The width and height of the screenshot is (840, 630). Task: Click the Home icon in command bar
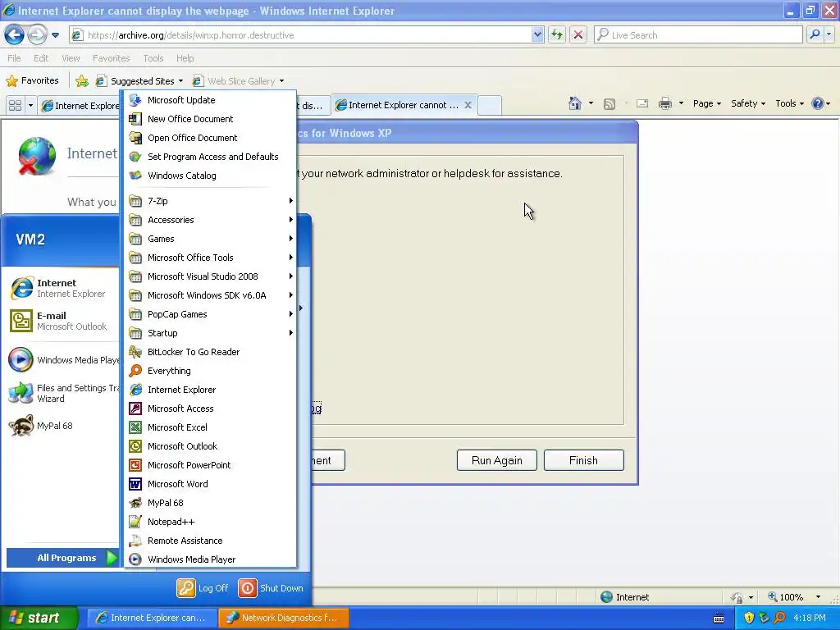(x=575, y=103)
